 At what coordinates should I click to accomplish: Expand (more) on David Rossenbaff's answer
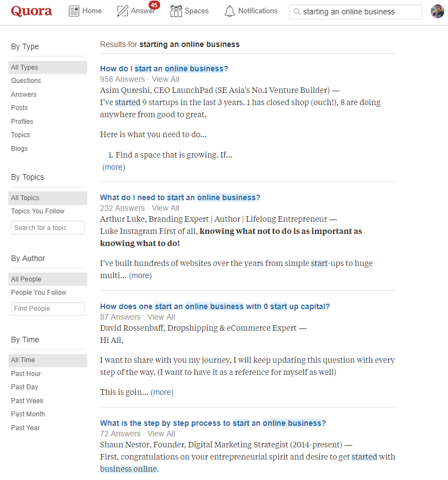point(162,392)
